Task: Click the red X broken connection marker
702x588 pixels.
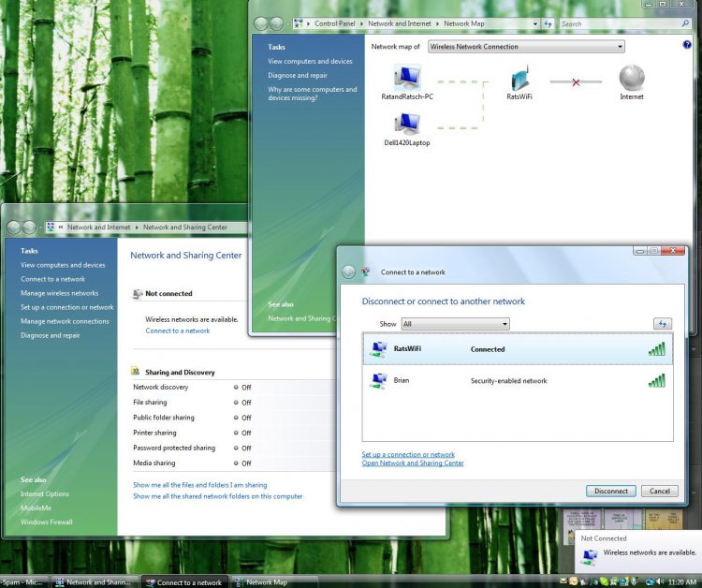Action: 577,82
